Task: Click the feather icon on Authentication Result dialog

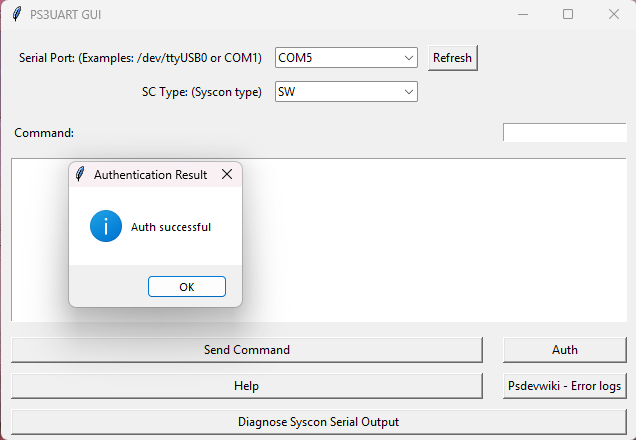Action: pos(80,175)
